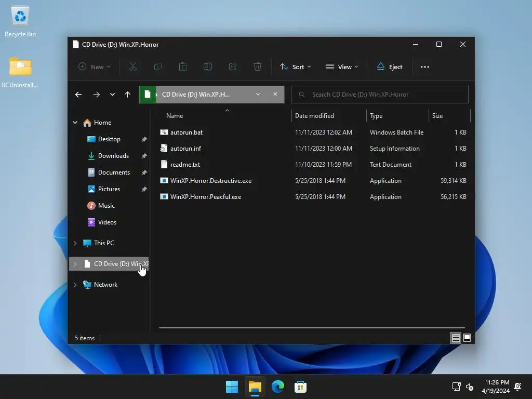Open the Windows Start menu

tap(232, 387)
